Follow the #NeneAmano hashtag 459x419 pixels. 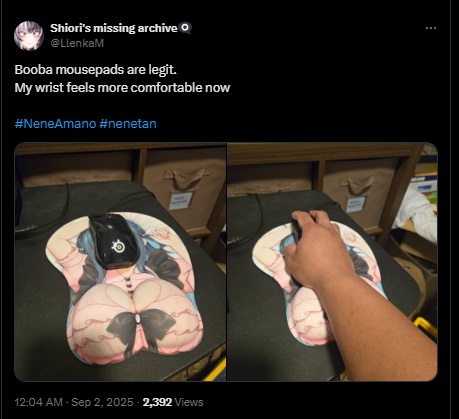pos(55,124)
